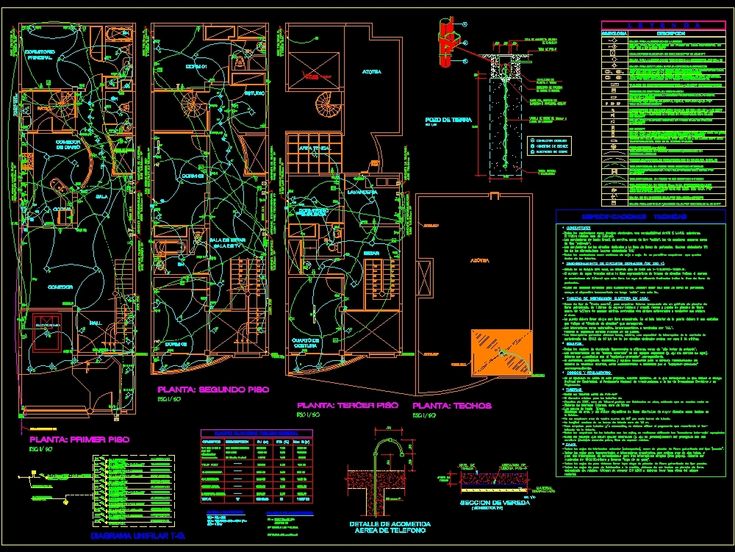735x552 pixels.
Task: Select the DORMITORIO PRINCIPAL room label
Action: 39,54
